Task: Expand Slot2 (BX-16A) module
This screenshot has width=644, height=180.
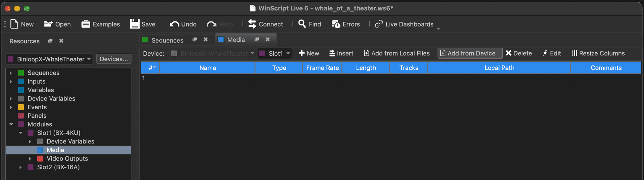Action: point(20,167)
